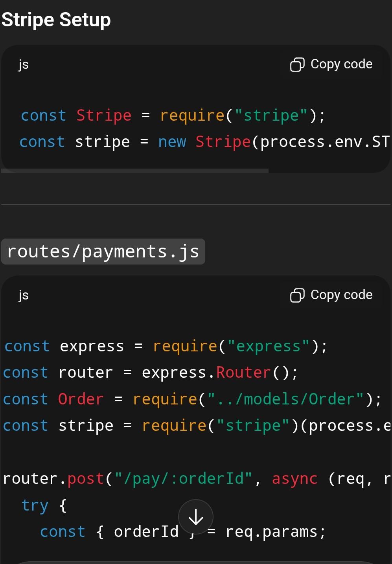Tap the scroll-to-bottom arrow button
The height and width of the screenshot is (564, 392).
196,517
